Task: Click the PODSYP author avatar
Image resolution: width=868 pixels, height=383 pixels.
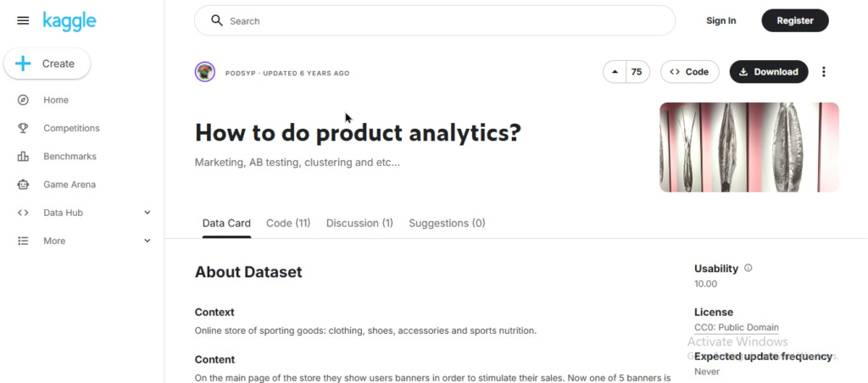Action: point(205,72)
